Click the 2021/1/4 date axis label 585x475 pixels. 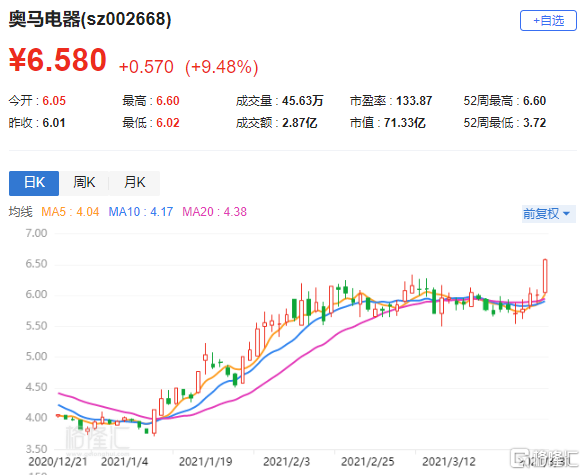click(x=124, y=462)
